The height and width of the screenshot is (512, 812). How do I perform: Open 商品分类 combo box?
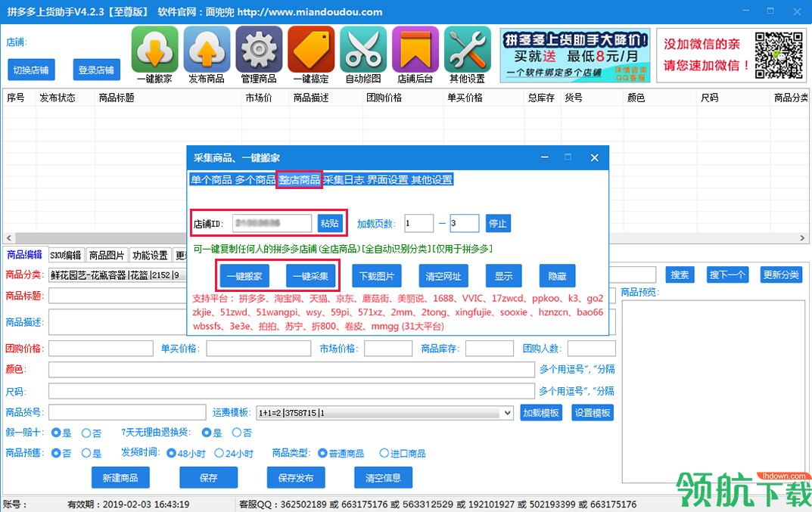[117, 275]
